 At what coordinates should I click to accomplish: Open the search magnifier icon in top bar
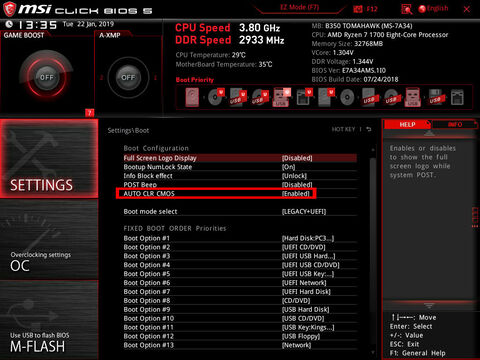[x=406, y=9]
